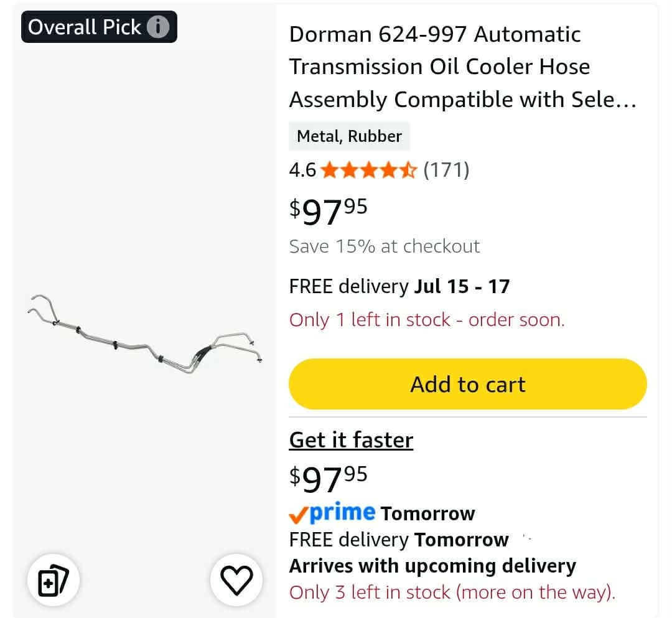Click the Save 15% at checkout text
The image size is (672, 618).
point(385,246)
